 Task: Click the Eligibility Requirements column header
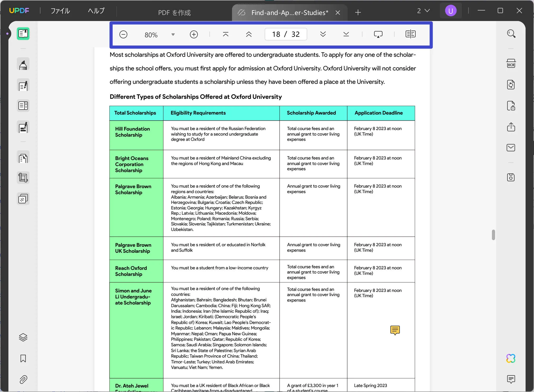point(221,113)
